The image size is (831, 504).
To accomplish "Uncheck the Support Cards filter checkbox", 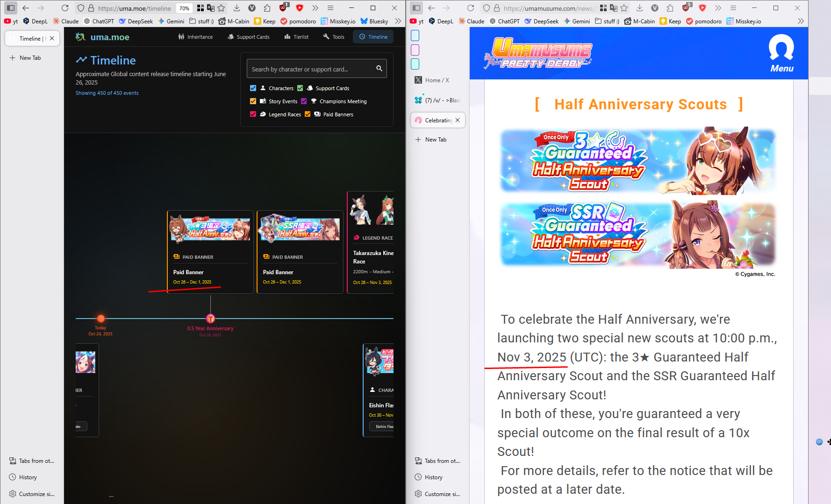I will click(300, 88).
